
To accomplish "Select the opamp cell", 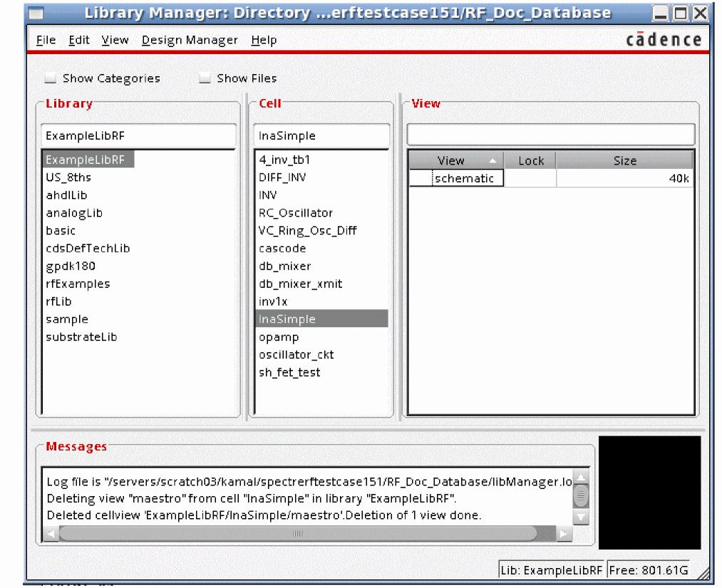I will (279, 337).
